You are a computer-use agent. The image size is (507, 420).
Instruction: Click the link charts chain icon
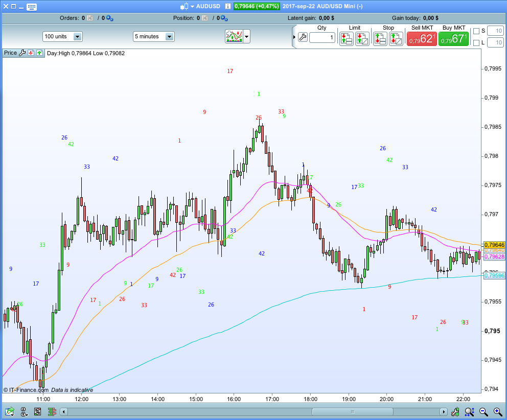click(24, 412)
